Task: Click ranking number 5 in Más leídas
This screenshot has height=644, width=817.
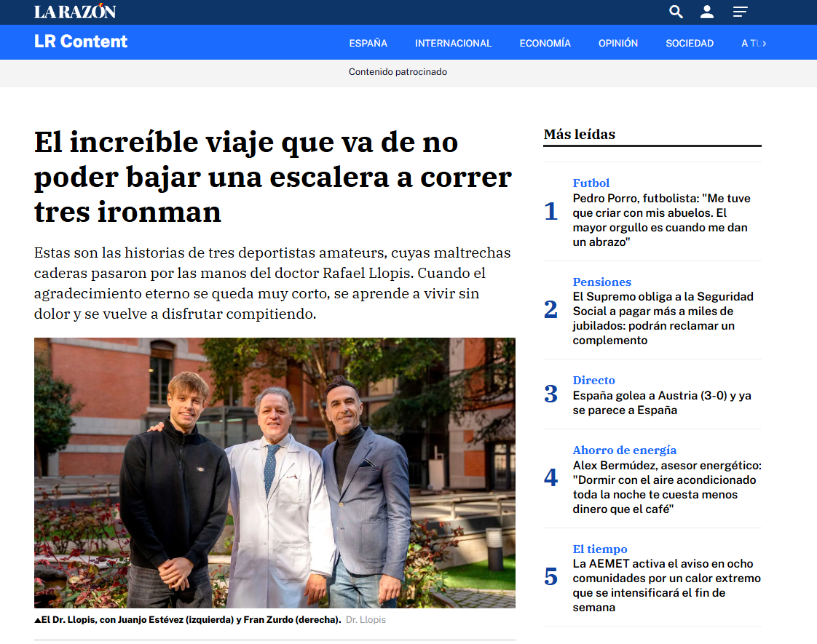Action: coord(550,577)
